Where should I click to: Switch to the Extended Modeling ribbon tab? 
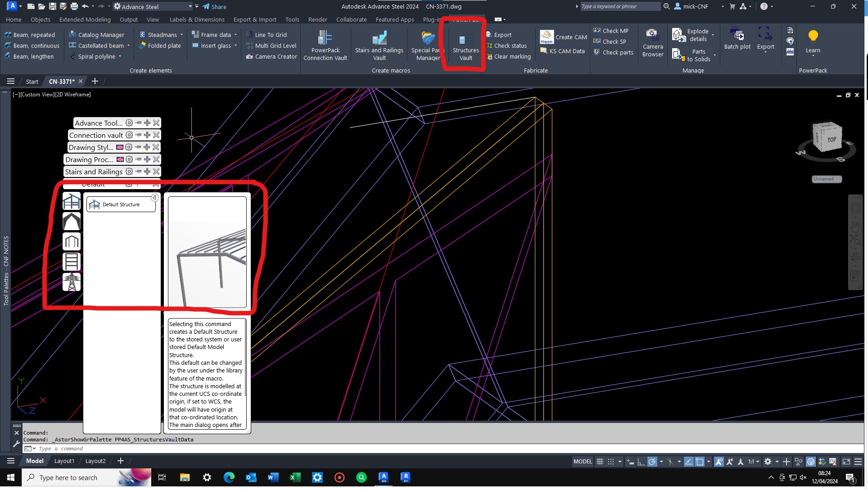[85, 19]
